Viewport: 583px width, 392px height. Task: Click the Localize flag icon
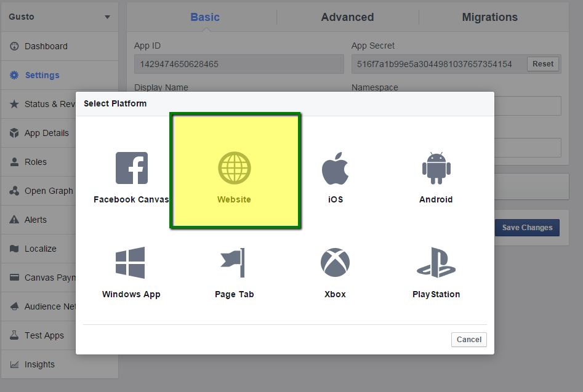(14, 249)
